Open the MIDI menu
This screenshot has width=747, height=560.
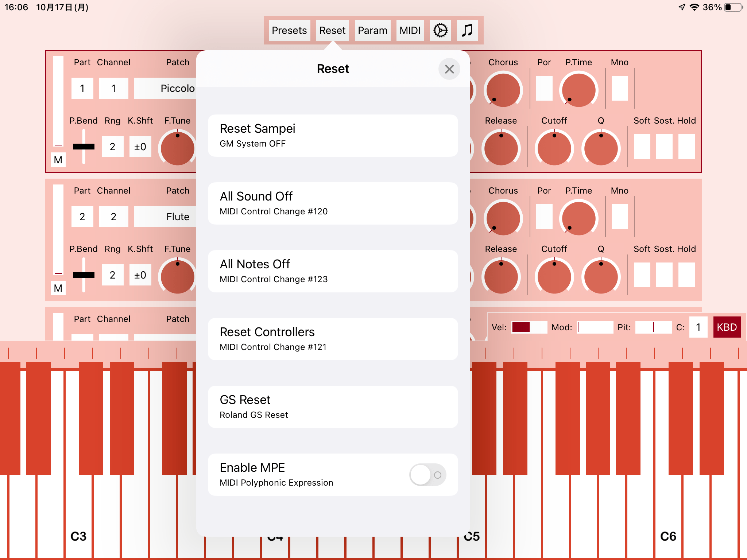pos(410,30)
